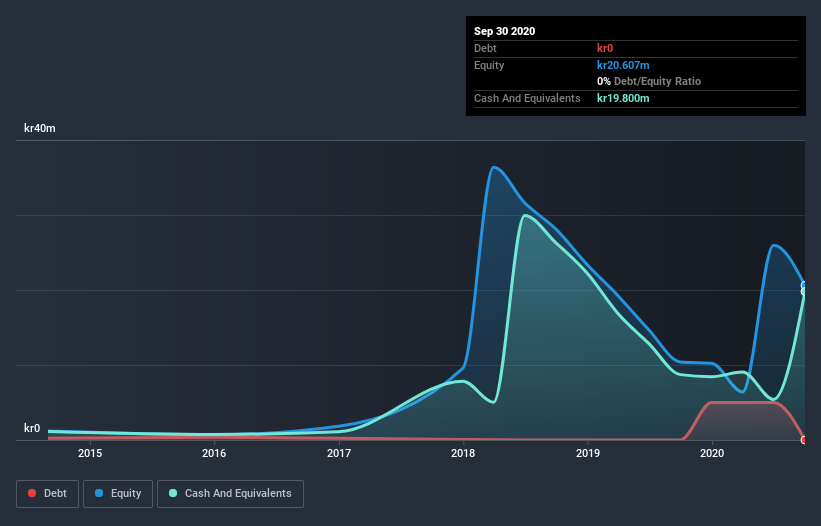Image resolution: width=821 pixels, height=526 pixels.
Task: Click the Sep 30 2020 tooltip date
Action: 505,31
